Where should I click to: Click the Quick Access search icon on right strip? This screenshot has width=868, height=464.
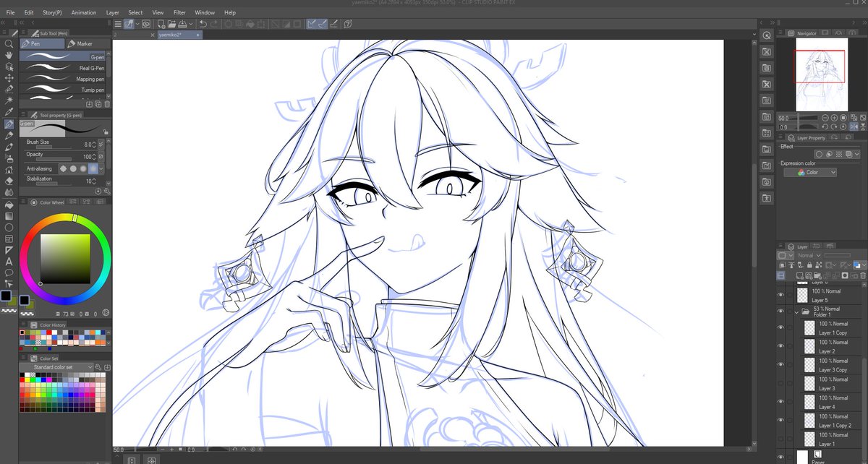coord(767,35)
